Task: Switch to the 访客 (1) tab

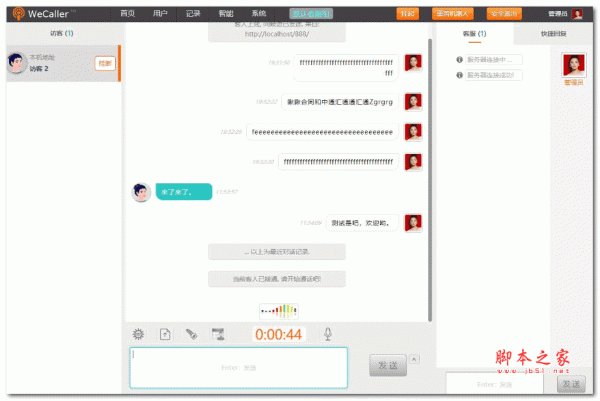Action: pos(62,33)
